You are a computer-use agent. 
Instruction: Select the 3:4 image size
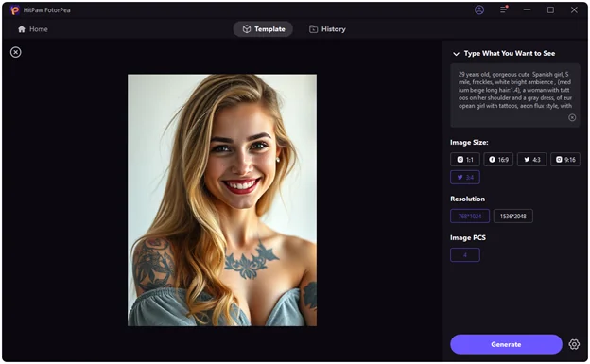pos(465,178)
